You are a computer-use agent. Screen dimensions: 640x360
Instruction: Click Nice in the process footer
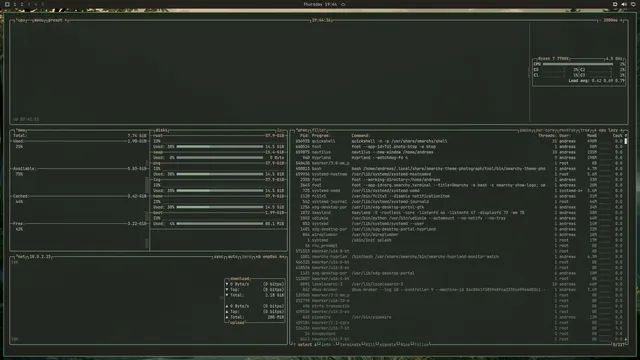(x=404, y=345)
